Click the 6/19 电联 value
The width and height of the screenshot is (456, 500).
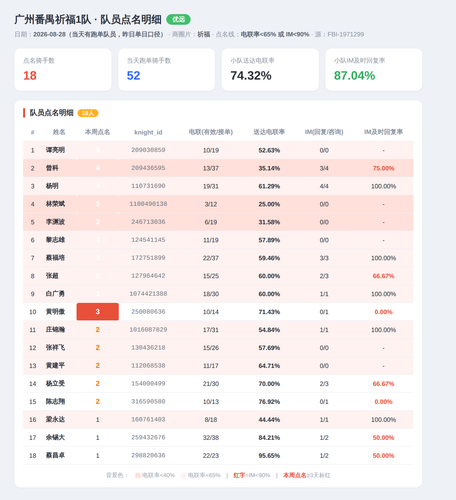tap(211, 222)
